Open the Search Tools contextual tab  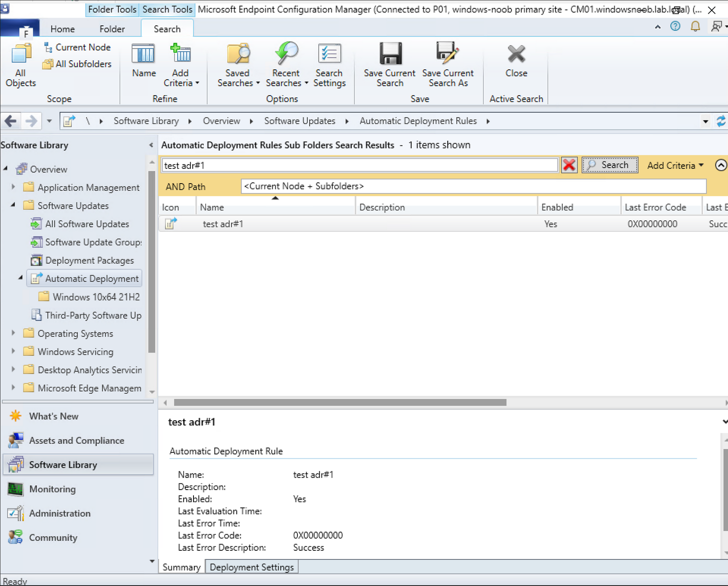(167, 9)
